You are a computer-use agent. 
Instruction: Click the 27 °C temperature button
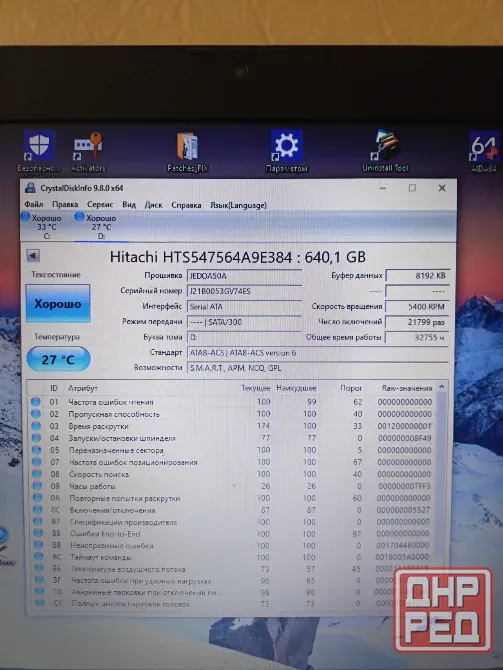pos(59,359)
